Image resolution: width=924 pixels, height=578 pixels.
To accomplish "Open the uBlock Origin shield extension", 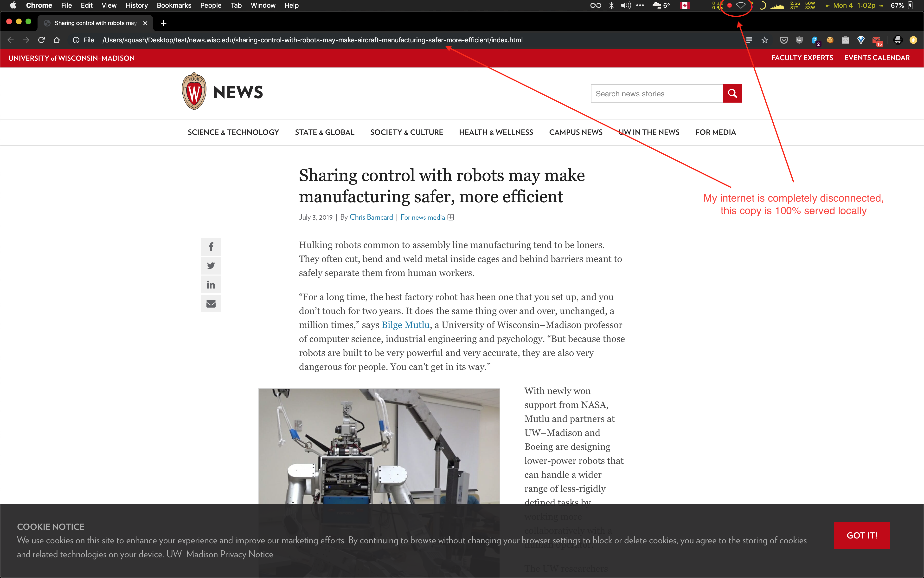I will 799,40.
